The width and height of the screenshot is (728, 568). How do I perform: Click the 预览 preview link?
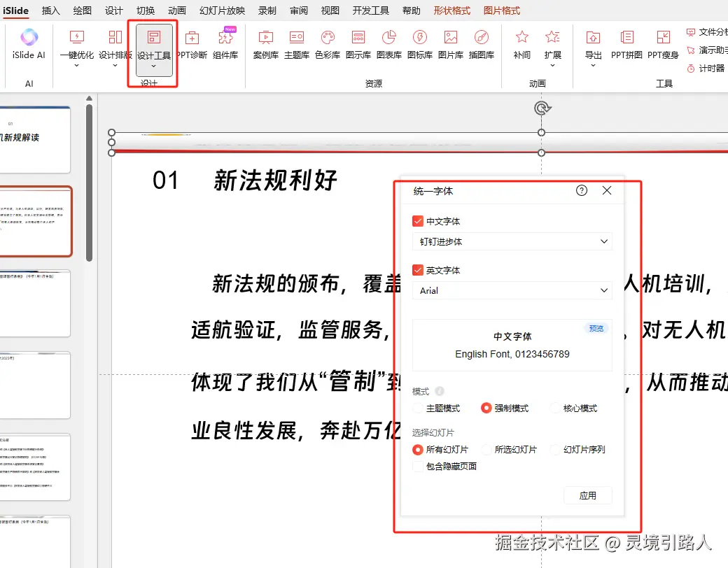[x=596, y=327]
